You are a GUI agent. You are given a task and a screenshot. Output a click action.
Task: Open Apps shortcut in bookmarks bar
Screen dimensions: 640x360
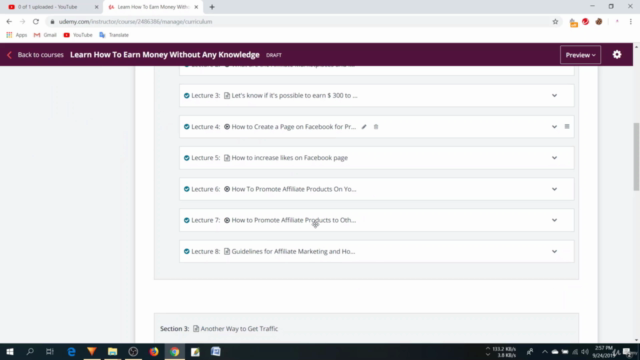point(17,35)
